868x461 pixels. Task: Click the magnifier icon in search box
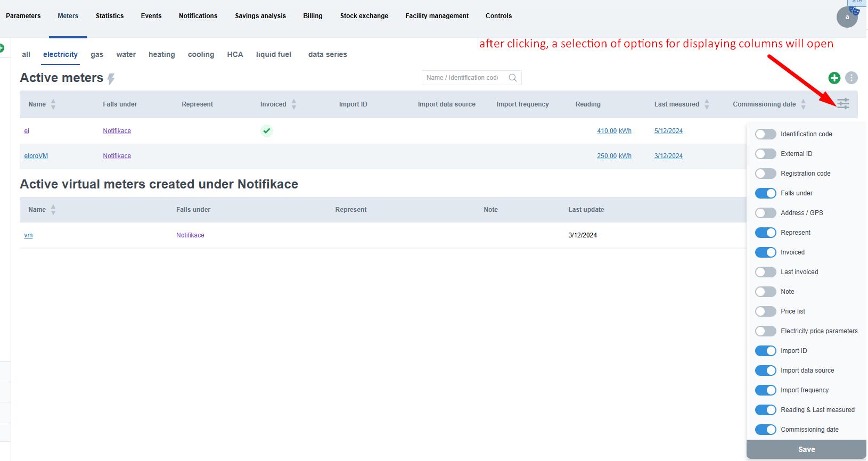[512, 78]
